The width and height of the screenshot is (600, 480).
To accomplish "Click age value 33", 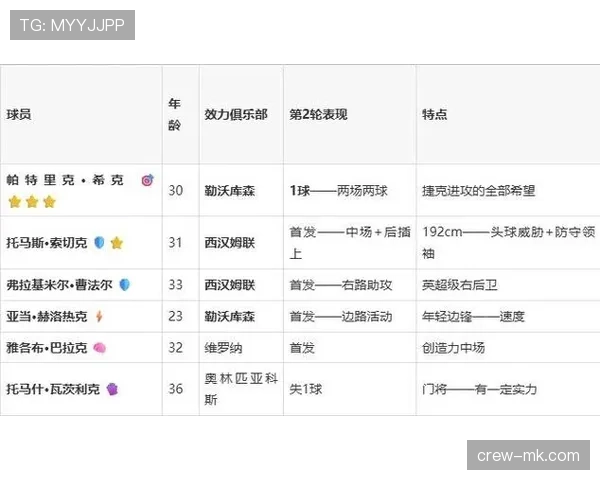I will tap(175, 285).
